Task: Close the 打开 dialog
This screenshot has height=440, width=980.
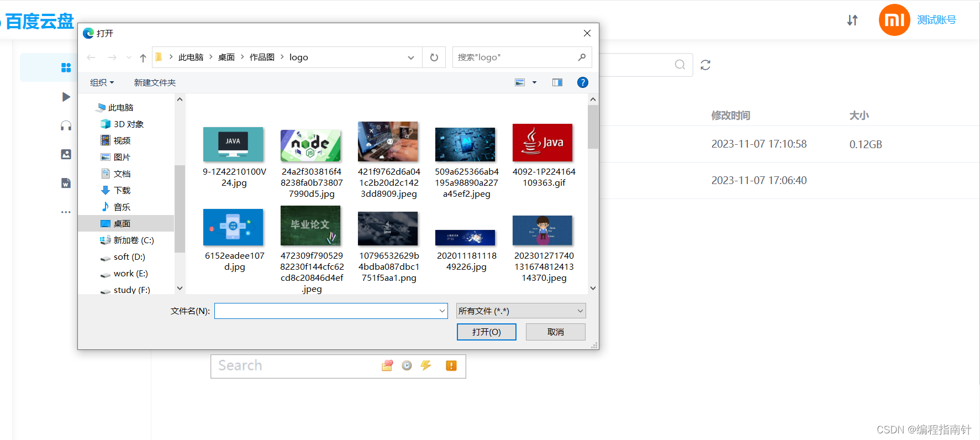Action: coord(587,33)
